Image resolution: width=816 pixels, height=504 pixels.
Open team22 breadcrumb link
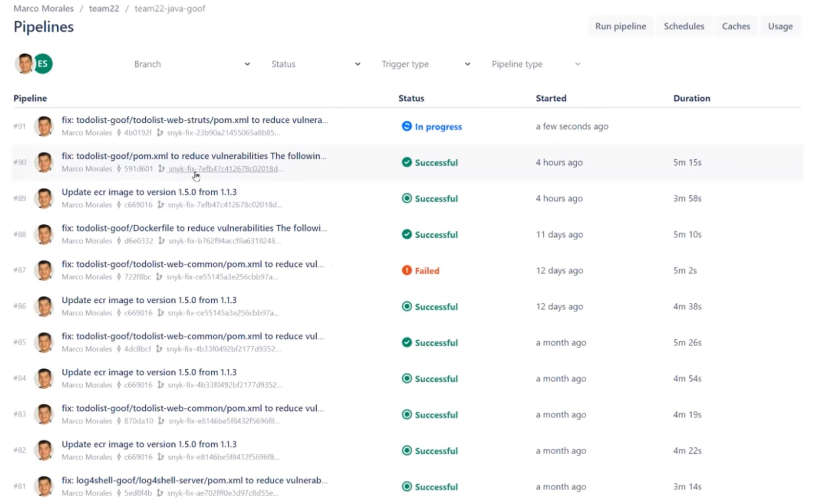click(x=104, y=8)
